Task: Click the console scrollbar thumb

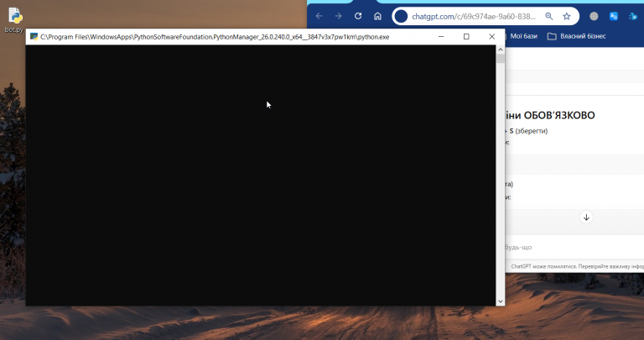Action: tap(501, 59)
